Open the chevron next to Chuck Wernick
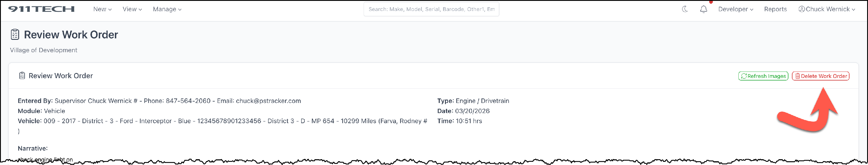Image resolution: width=868 pixels, height=165 pixels. 853,10
